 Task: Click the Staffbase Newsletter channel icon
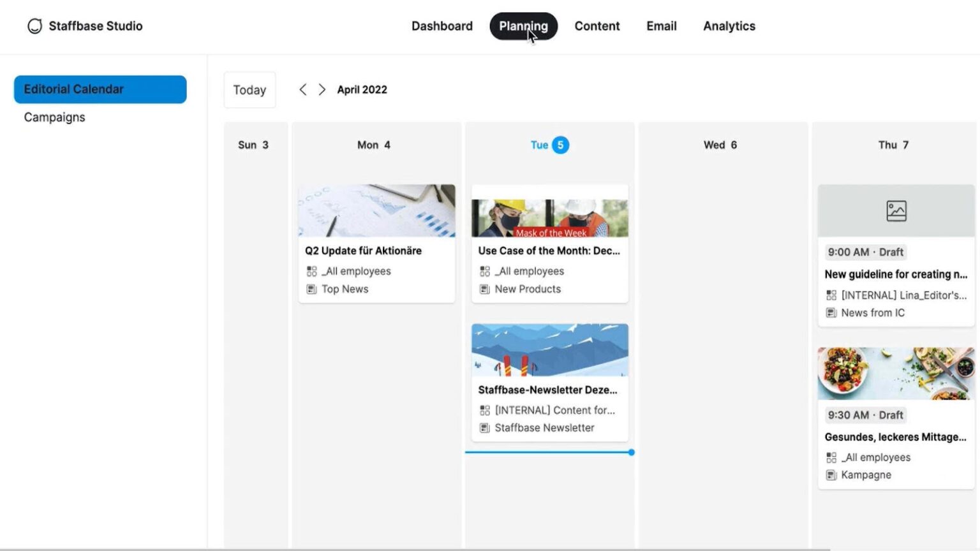(485, 428)
